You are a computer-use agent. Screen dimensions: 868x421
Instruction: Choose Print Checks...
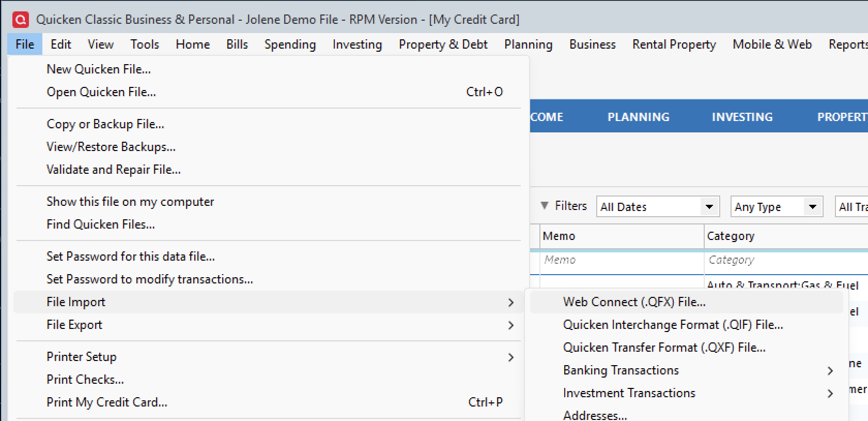pos(269,380)
